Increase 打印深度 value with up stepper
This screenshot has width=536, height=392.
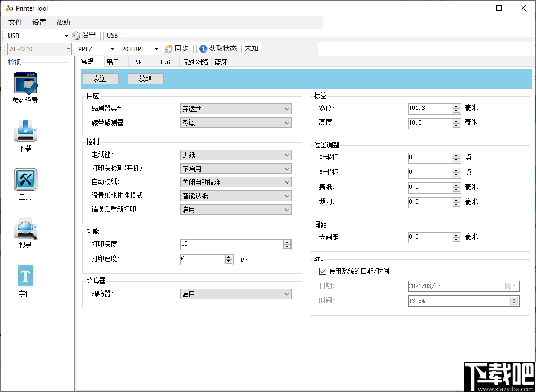(x=287, y=241)
